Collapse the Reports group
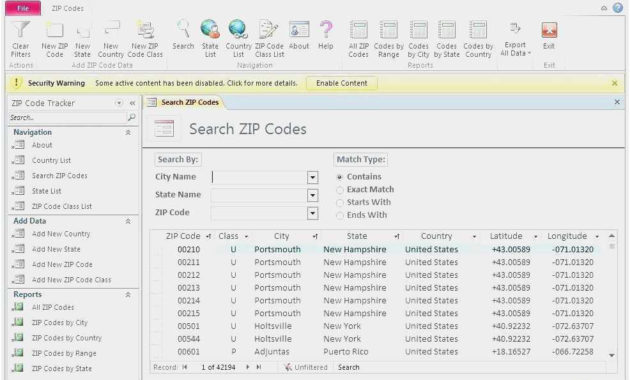This screenshot has height=380, width=630. click(128, 294)
